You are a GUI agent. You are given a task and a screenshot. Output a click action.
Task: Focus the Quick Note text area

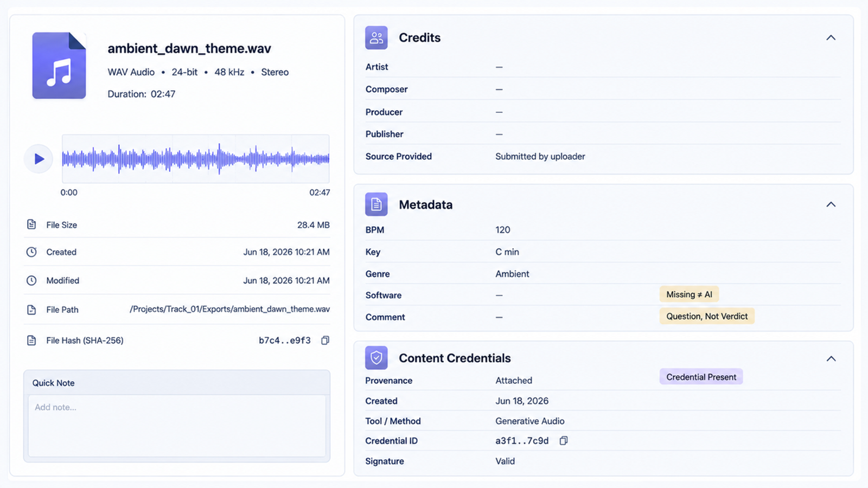point(177,426)
